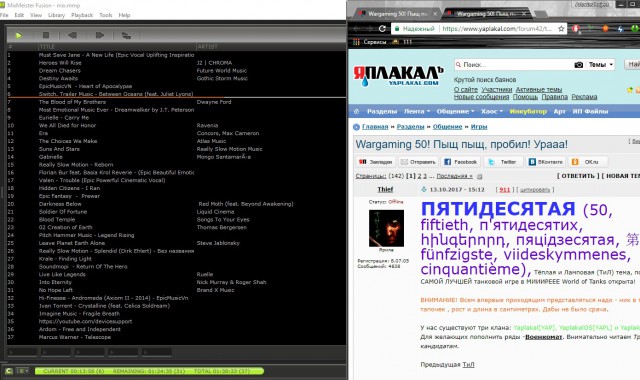Open the Инкубатор section
The height and width of the screenshot is (380, 640).
[528, 111]
